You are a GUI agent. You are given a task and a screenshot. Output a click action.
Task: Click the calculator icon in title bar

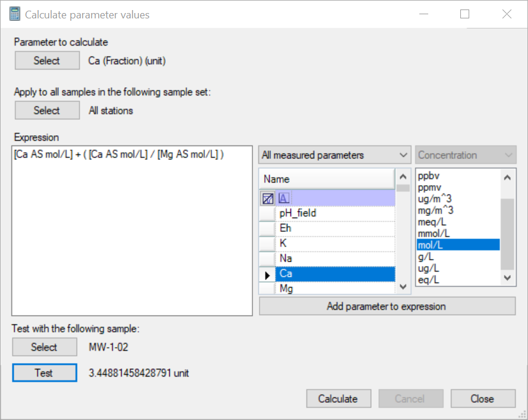coord(14,14)
